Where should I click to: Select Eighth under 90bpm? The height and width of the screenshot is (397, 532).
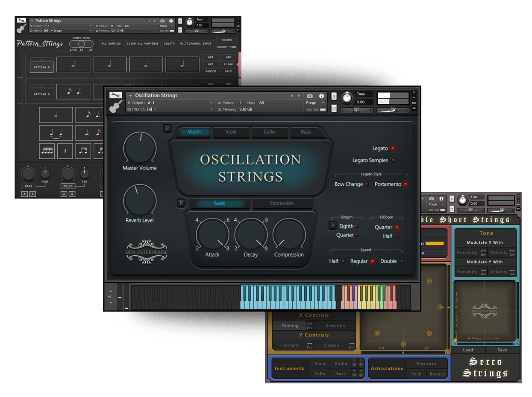point(357,227)
